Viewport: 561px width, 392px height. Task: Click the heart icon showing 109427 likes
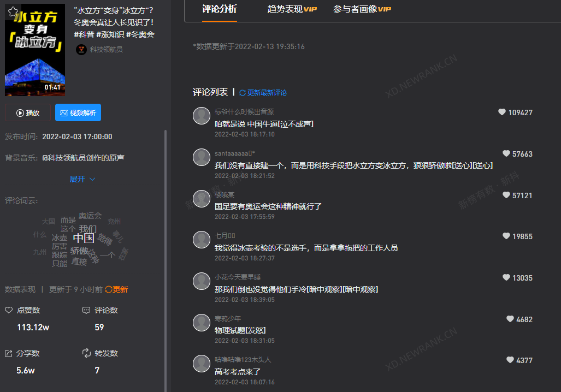pos(501,112)
